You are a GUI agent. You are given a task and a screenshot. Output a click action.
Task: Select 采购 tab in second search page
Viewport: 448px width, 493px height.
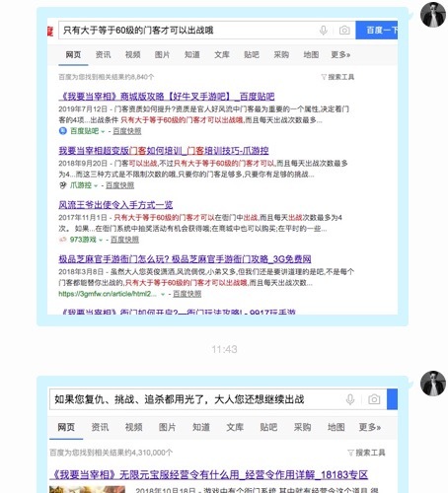(302, 427)
